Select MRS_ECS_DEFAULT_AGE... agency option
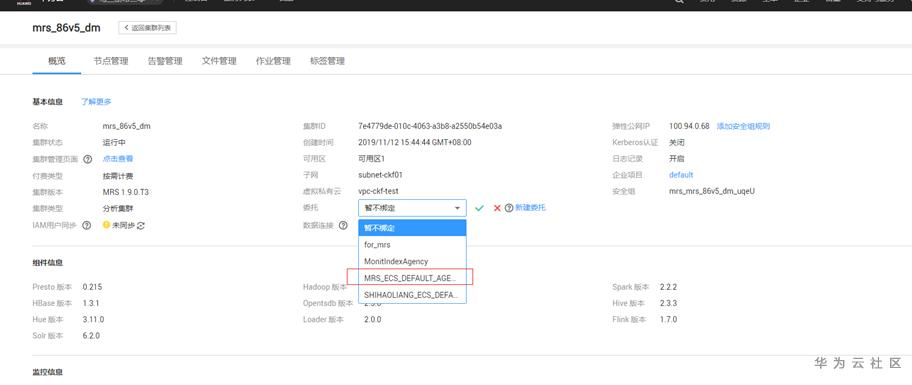Screen dimensions: 912x385 pos(411,278)
